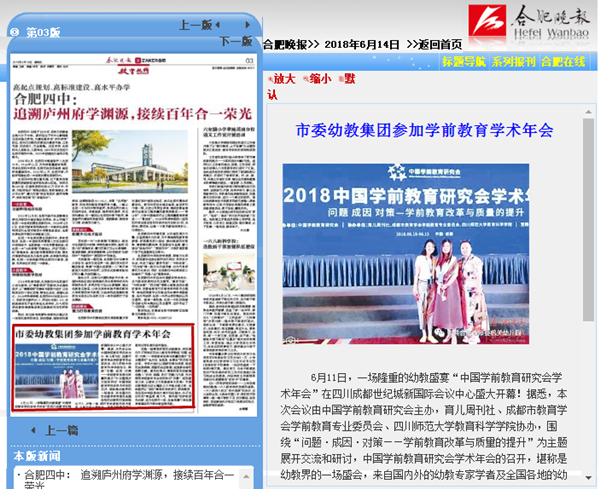Image resolution: width=600 pixels, height=489 pixels.
Task: Open 合肥四中 article in 本版新闻 list
Action: (125, 475)
